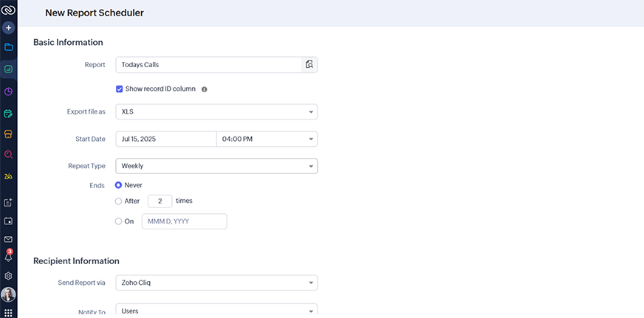The width and height of the screenshot is (644, 318).
Task: Click the Export file as label
Action: pyautogui.click(x=86, y=111)
